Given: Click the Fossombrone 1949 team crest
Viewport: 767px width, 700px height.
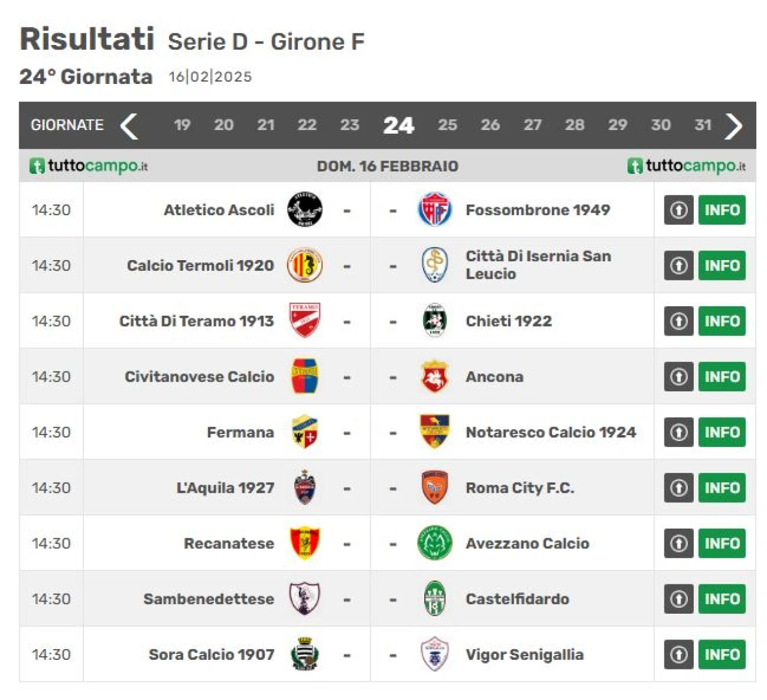Looking at the screenshot, I should click(x=434, y=210).
